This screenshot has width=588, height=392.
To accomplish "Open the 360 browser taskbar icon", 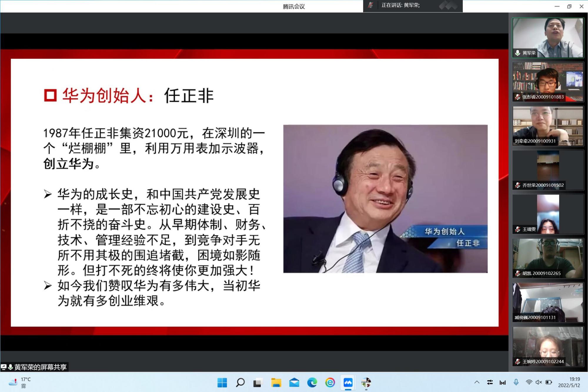I will point(330,383).
